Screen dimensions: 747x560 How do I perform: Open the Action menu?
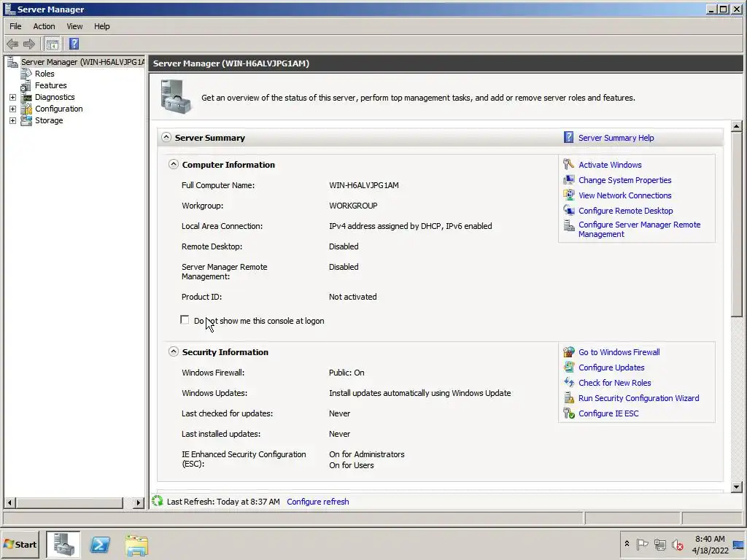[x=44, y=26]
